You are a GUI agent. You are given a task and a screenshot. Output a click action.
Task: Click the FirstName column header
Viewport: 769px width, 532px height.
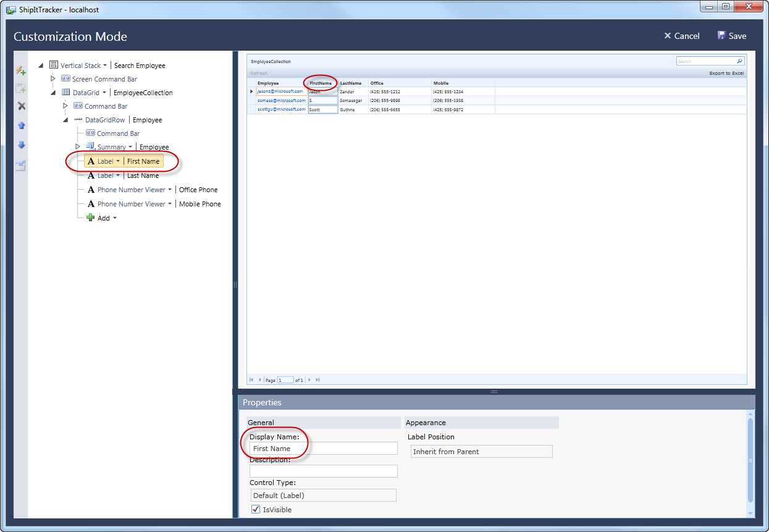coord(320,83)
